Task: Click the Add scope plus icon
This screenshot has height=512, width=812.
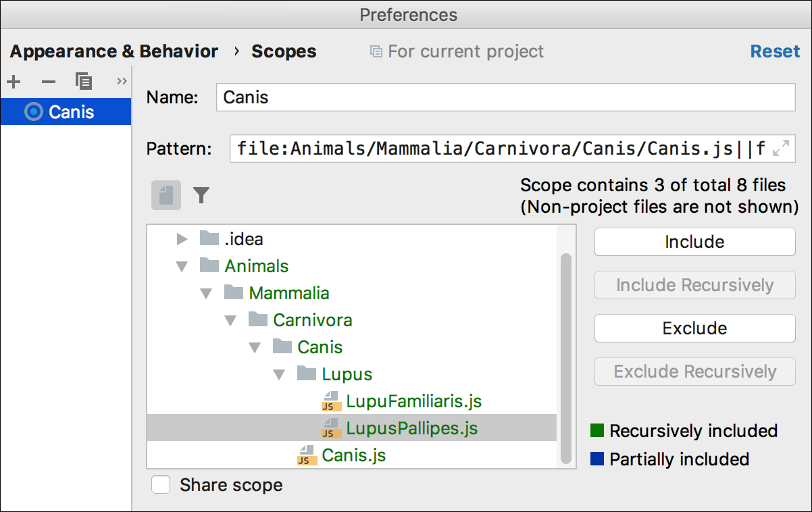Action: pos(14,81)
